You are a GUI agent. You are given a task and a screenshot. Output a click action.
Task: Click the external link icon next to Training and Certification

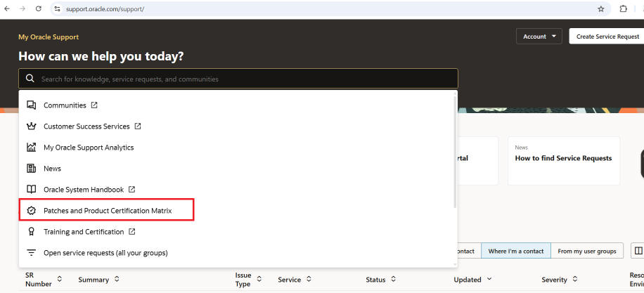pos(132,232)
